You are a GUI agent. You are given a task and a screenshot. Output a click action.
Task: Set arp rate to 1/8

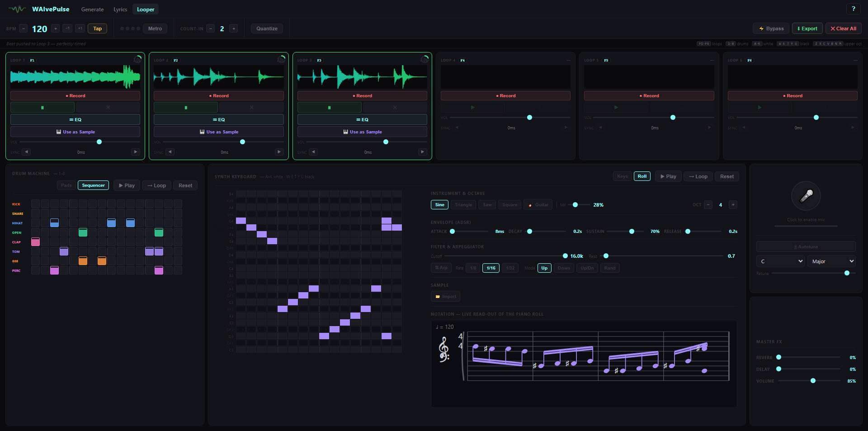(x=473, y=268)
